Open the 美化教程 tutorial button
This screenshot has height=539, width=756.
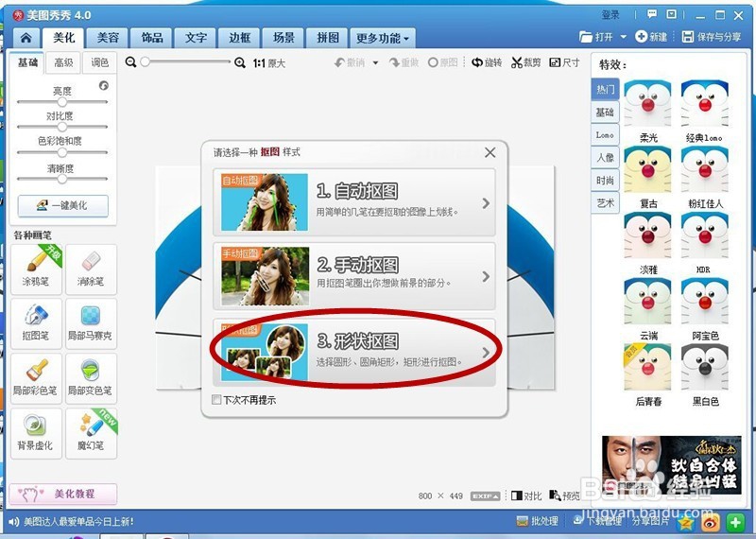[63, 495]
